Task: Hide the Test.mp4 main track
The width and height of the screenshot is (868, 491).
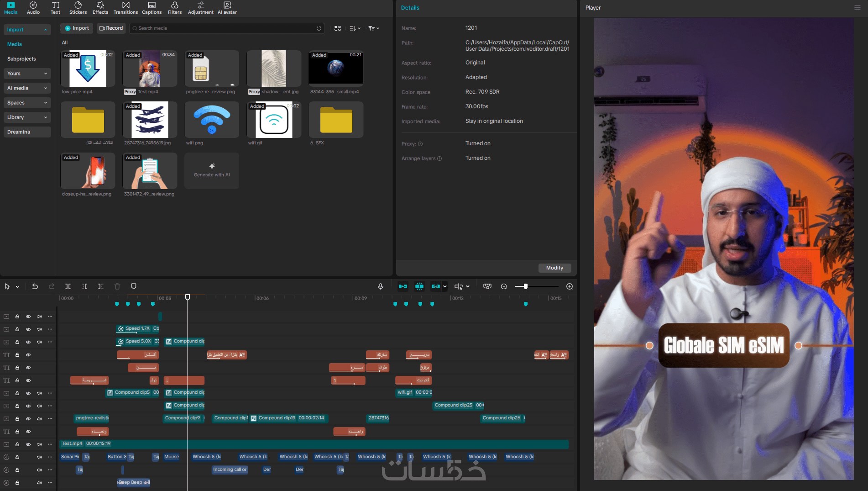Action: (28, 444)
